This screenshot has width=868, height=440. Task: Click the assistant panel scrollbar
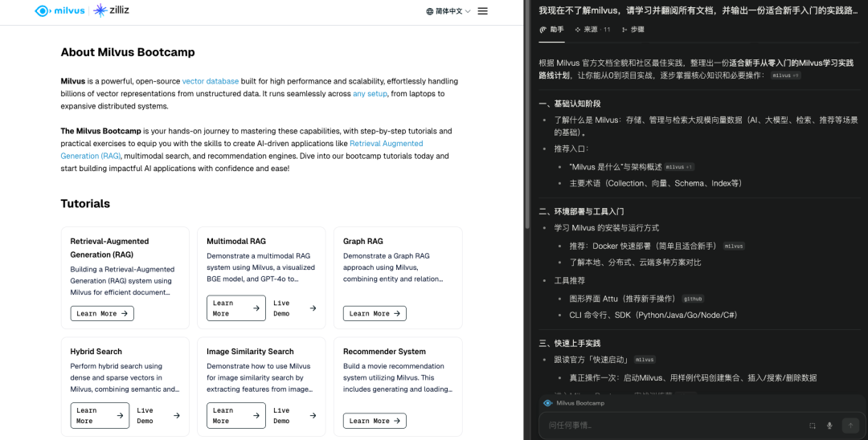[x=527, y=116]
